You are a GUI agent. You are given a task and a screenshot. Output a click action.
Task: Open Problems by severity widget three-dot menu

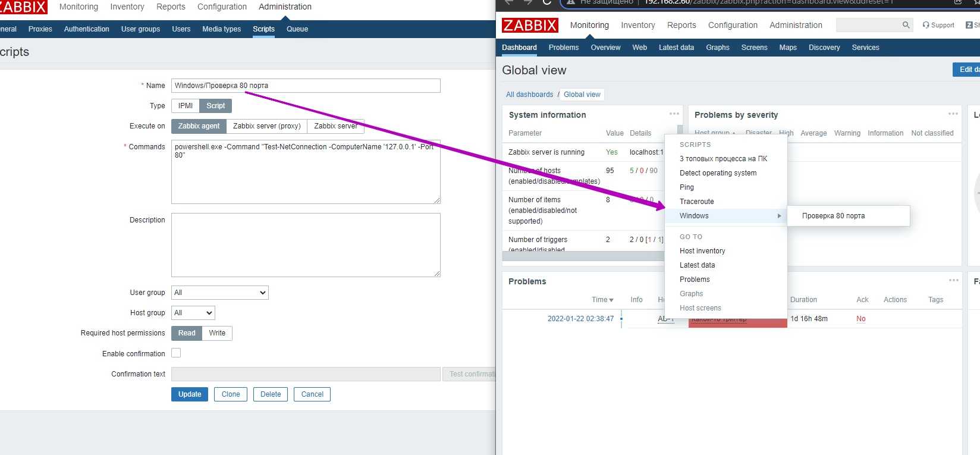point(953,114)
